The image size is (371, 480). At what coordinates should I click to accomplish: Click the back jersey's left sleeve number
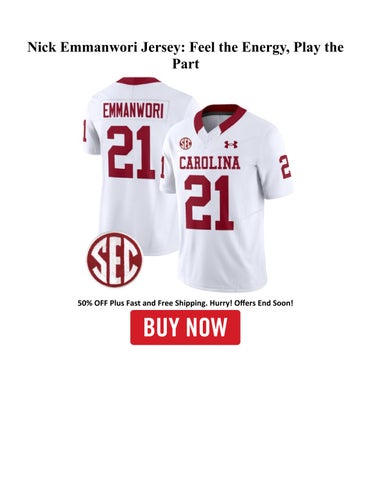(84, 130)
